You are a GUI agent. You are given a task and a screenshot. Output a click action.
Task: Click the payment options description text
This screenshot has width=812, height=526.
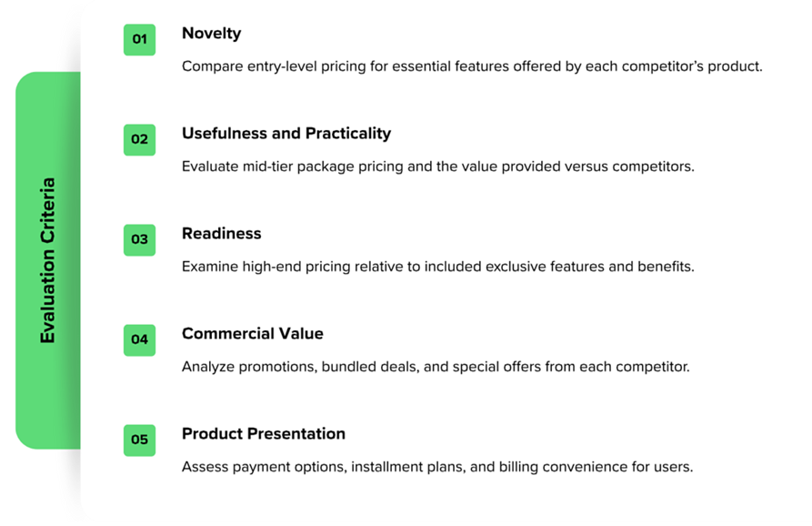436,467
